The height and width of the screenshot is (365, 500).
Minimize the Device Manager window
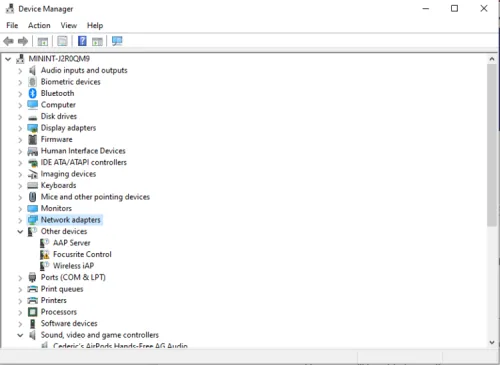pos(426,9)
